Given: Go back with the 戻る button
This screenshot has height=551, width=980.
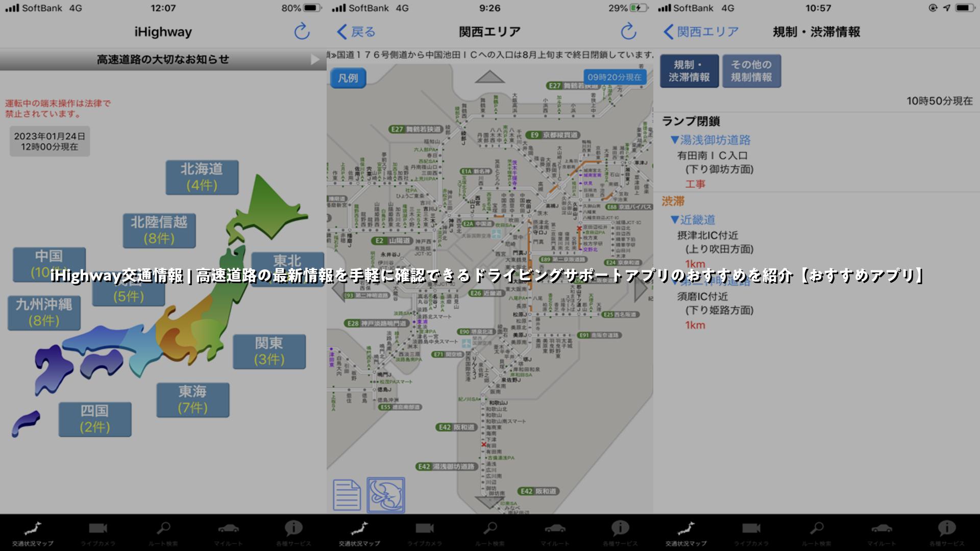Looking at the screenshot, I should pos(356,32).
